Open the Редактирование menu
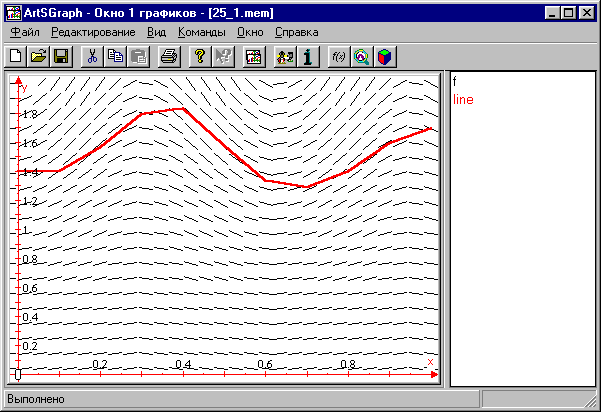Screen dimensions: 601x412 tap(93, 32)
